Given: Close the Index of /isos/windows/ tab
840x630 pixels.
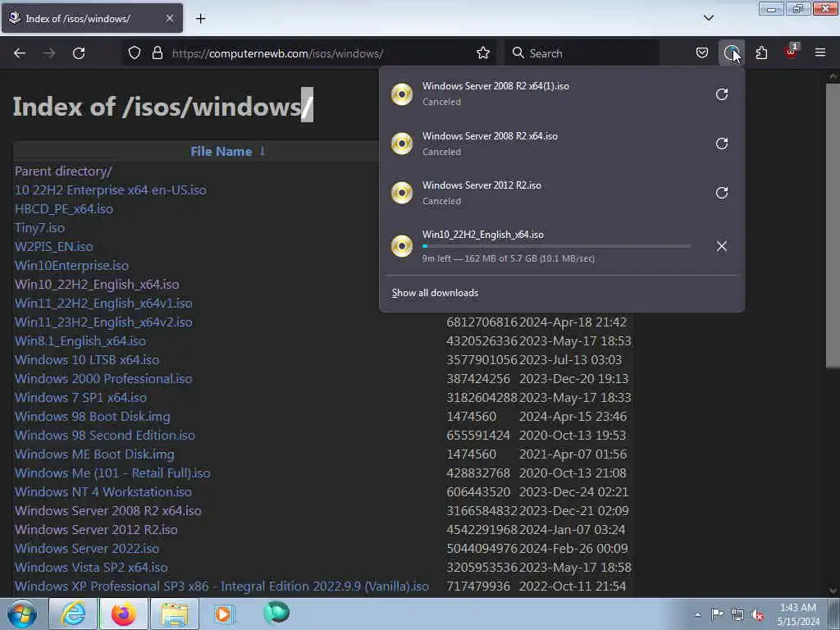Looking at the screenshot, I should point(169,18).
